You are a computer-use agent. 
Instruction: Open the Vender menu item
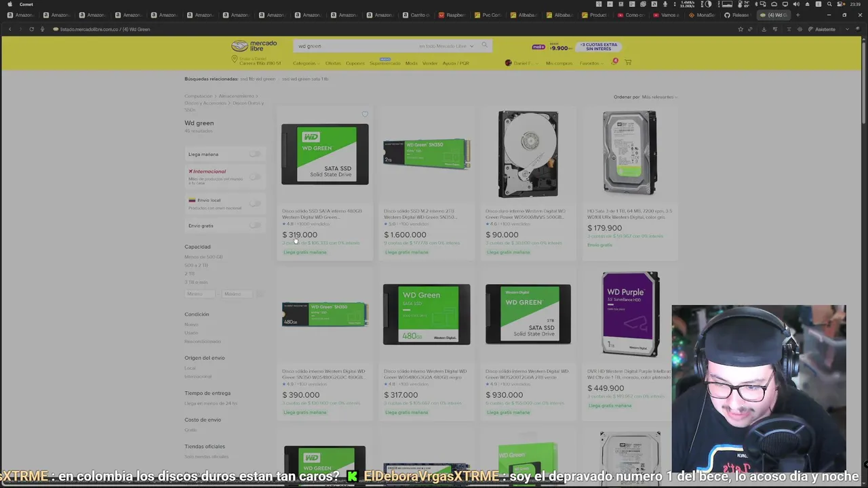point(430,63)
